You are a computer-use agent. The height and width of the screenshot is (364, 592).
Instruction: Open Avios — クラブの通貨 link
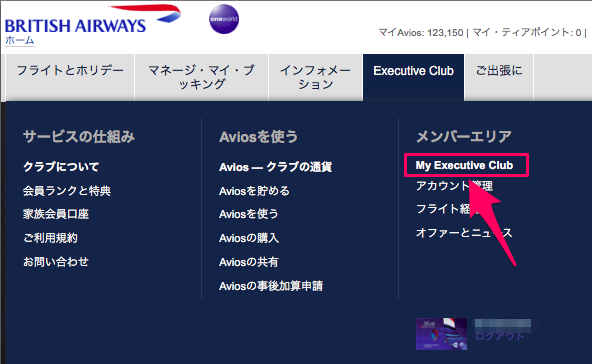point(276,167)
